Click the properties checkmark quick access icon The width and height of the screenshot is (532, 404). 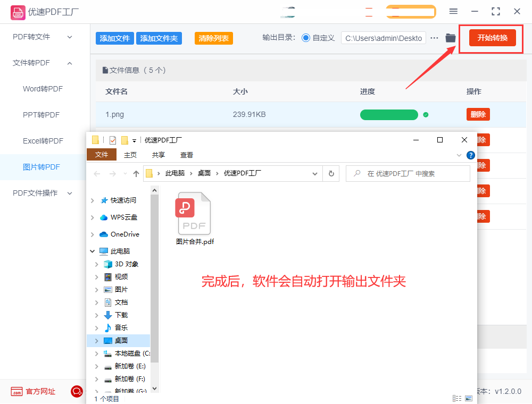coord(113,140)
